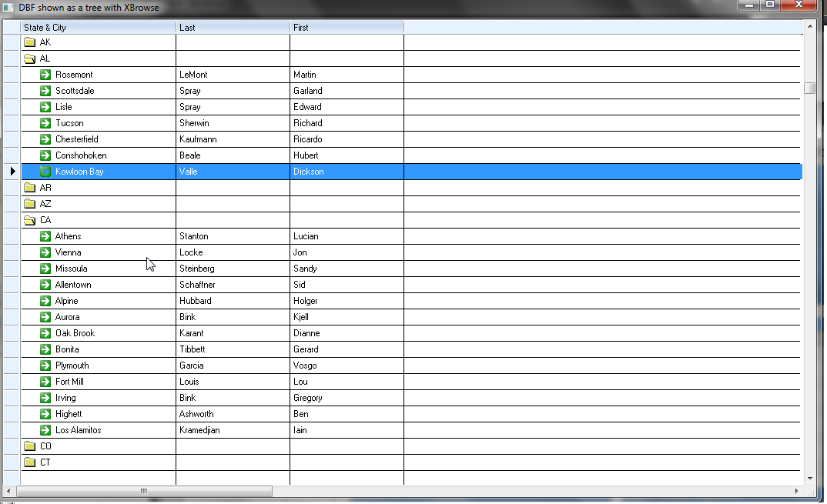Viewport: 827px width, 504px height.
Task: Collapse the AL state folder icon
Action: tap(29, 58)
